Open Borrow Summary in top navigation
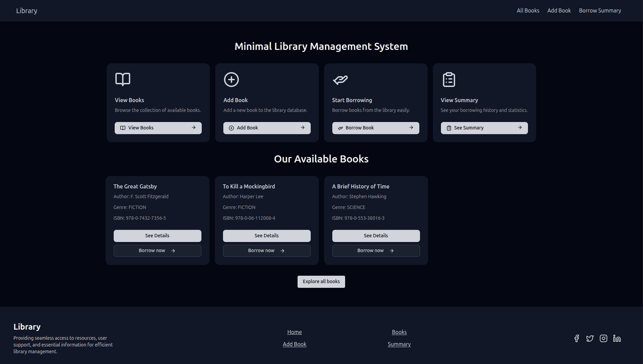 [x=600, y=10]
